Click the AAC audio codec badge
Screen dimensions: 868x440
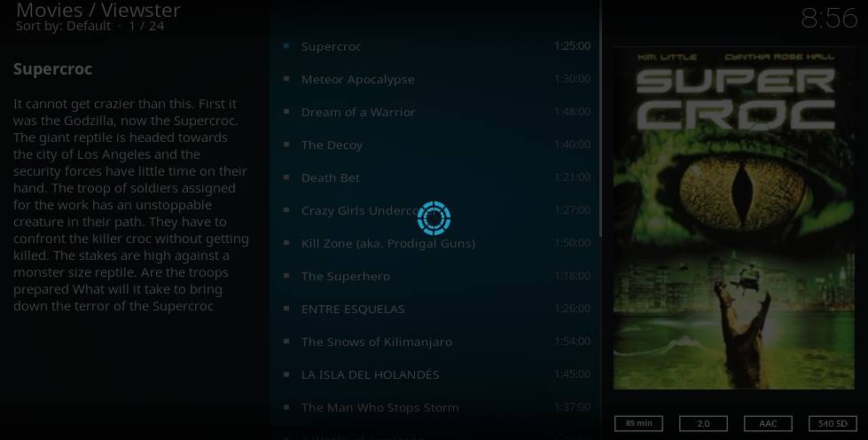click(x=768, y=423)
